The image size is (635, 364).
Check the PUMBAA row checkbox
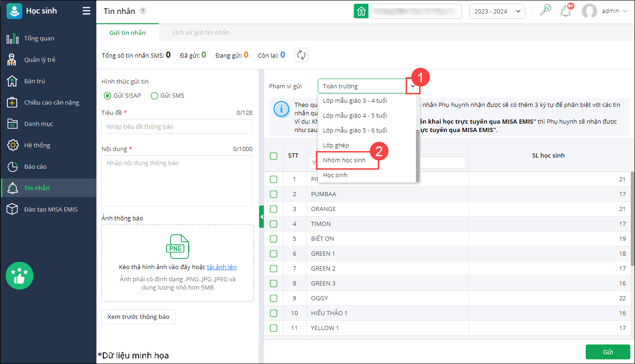pyautogui.click(x=274, y=194)
